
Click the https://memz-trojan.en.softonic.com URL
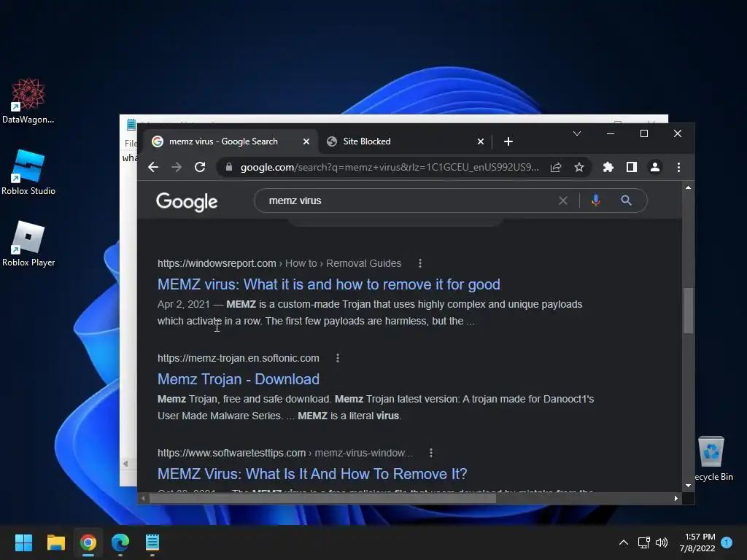(239, 358)
